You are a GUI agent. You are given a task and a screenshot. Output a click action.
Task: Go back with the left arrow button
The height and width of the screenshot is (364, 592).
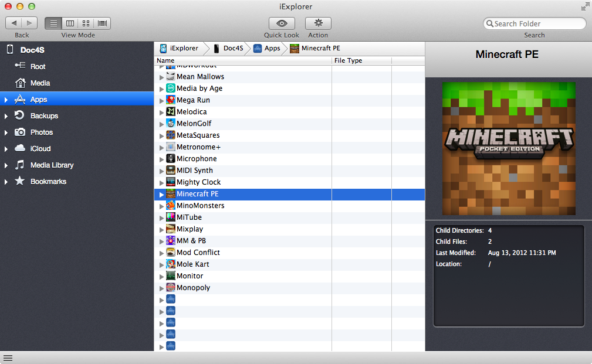tap(14, 23)
